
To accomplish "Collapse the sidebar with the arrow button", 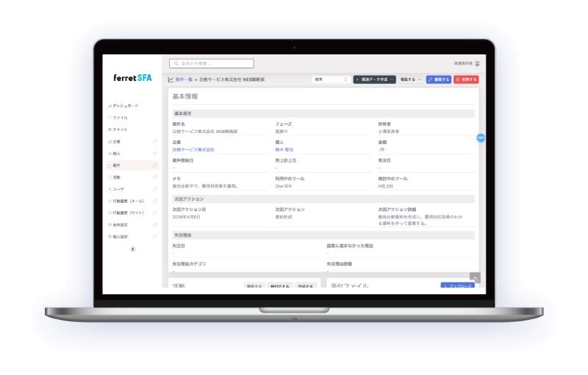I will tap(132, 249).
